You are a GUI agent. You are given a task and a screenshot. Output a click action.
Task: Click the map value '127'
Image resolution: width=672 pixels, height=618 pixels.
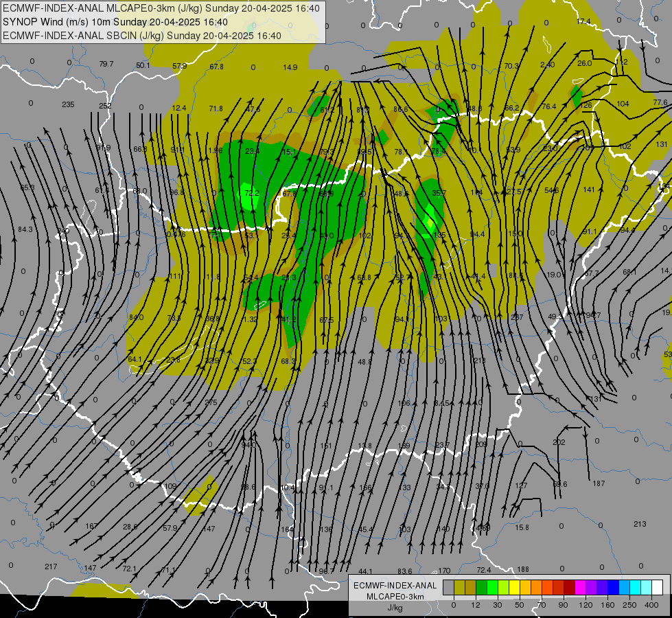[521, 486]
